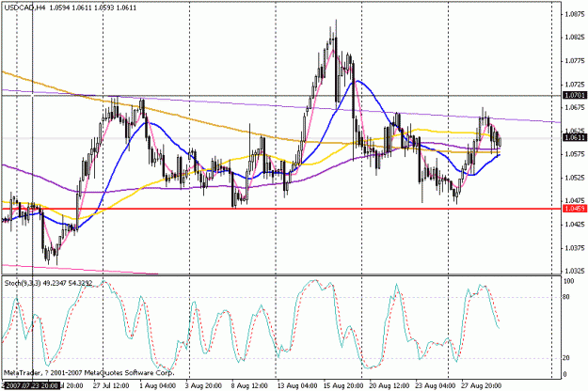Click the 1.0775 price axis label
This screenshot has width=588, height=391.
click(575, 61)
